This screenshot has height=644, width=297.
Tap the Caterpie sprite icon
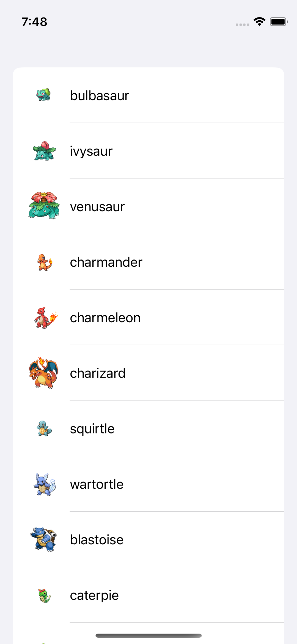(x=44, y=596)
